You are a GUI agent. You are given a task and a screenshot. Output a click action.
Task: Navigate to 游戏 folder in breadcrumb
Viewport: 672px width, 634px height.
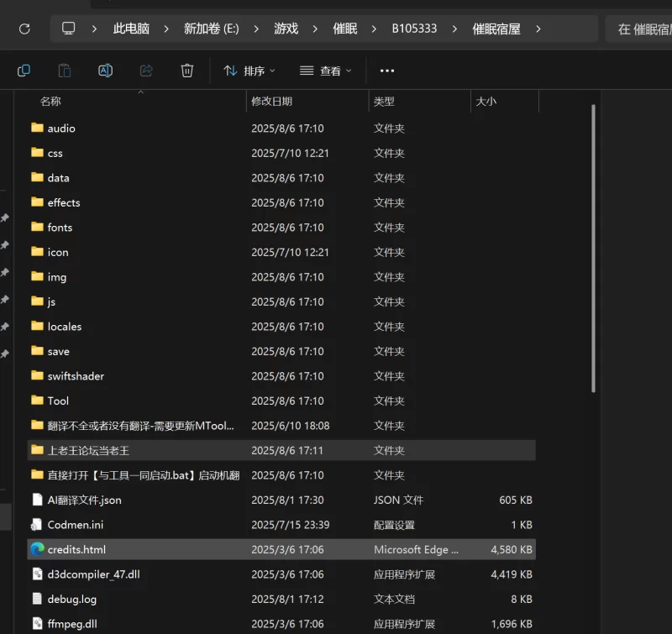click(x=286, y=29)
